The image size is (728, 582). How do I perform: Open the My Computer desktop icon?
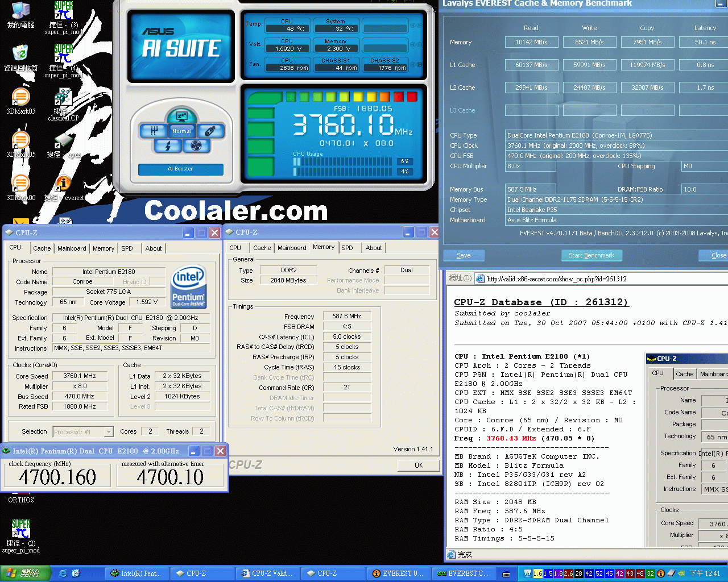20,15
